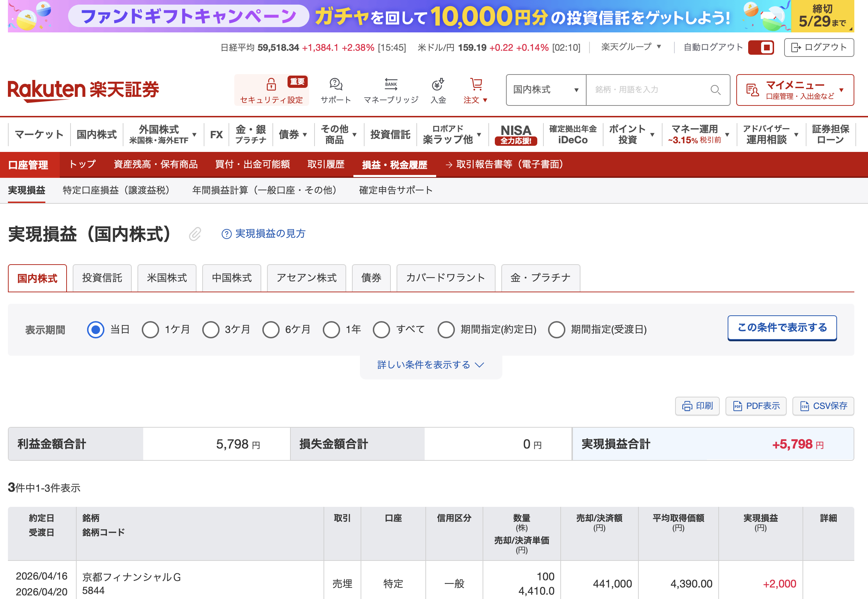Open the order cart icon
This screenshot has width=868, height=599.
476,85
